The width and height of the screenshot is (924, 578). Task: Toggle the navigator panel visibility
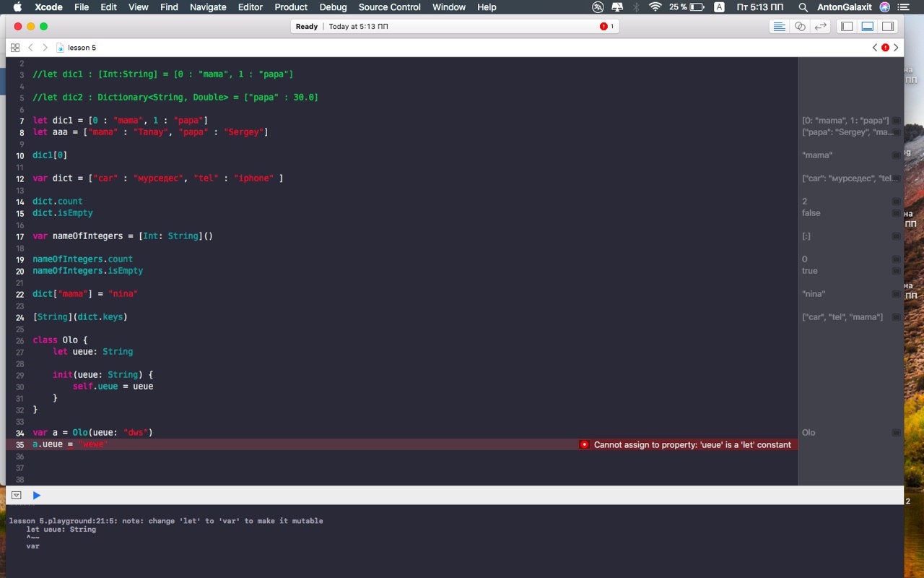click(847, 27)
